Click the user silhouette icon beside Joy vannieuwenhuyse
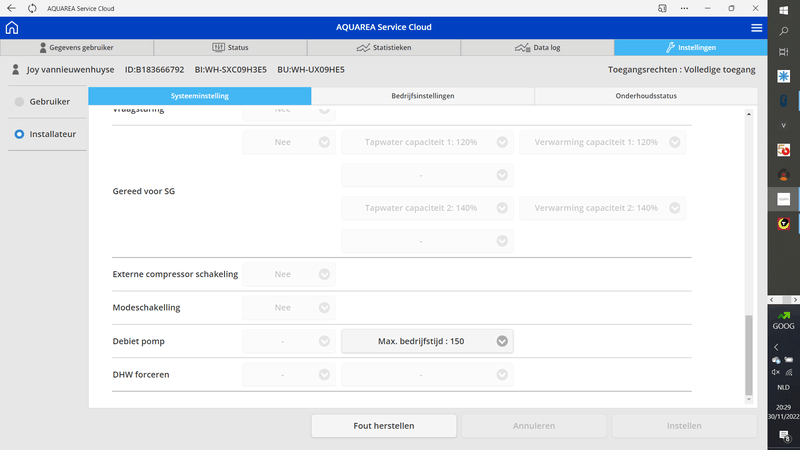 [x=16, y=69]
